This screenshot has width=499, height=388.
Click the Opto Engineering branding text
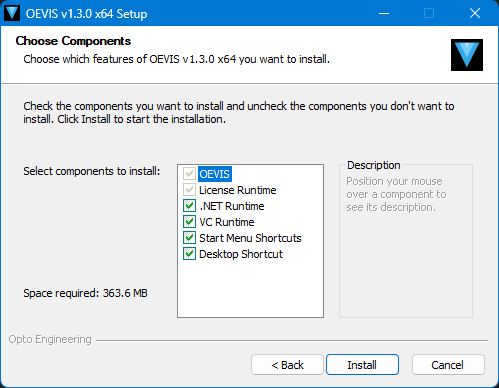(x=50, y=339)
